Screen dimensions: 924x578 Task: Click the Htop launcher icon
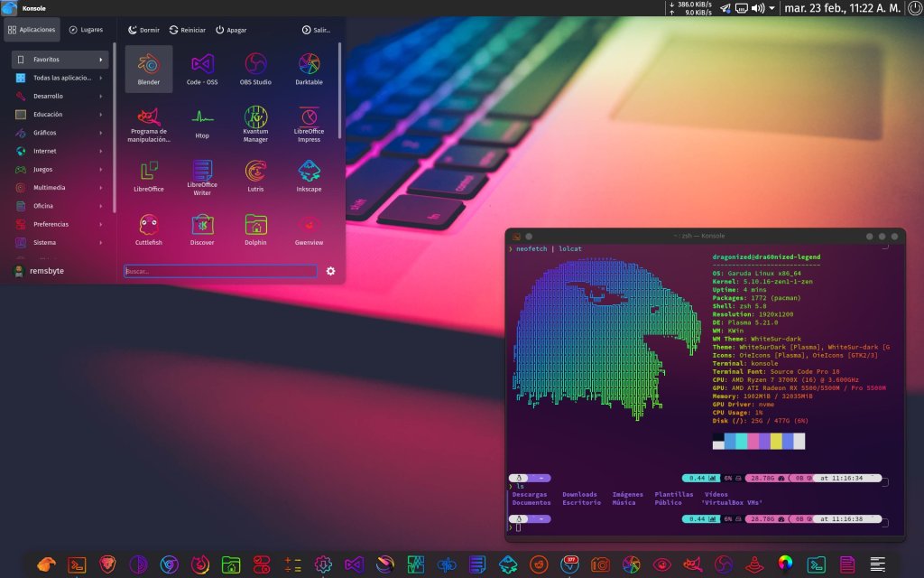coord(202,122)
